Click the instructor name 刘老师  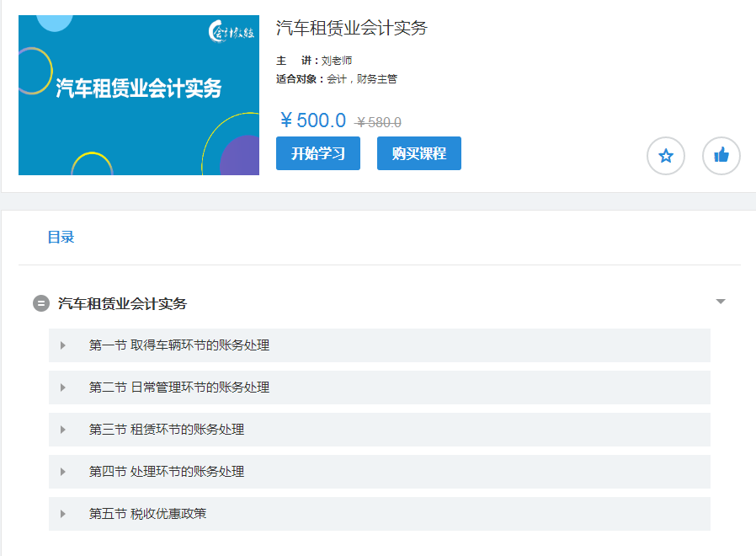pyautogui.click(x=337, y=61)
